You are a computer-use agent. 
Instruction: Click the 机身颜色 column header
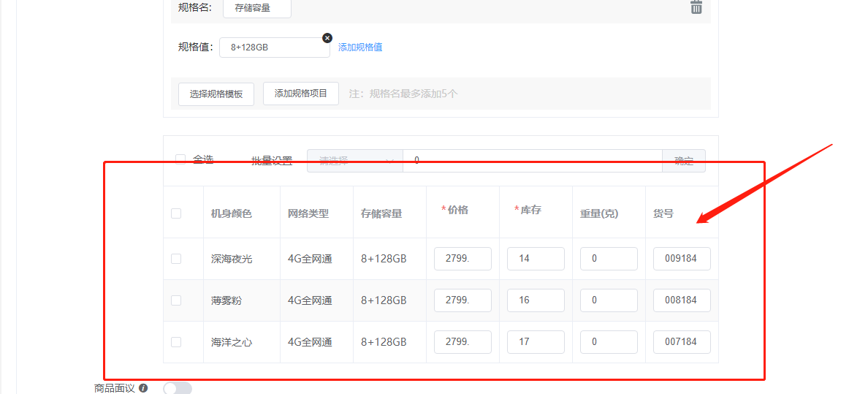232,213
